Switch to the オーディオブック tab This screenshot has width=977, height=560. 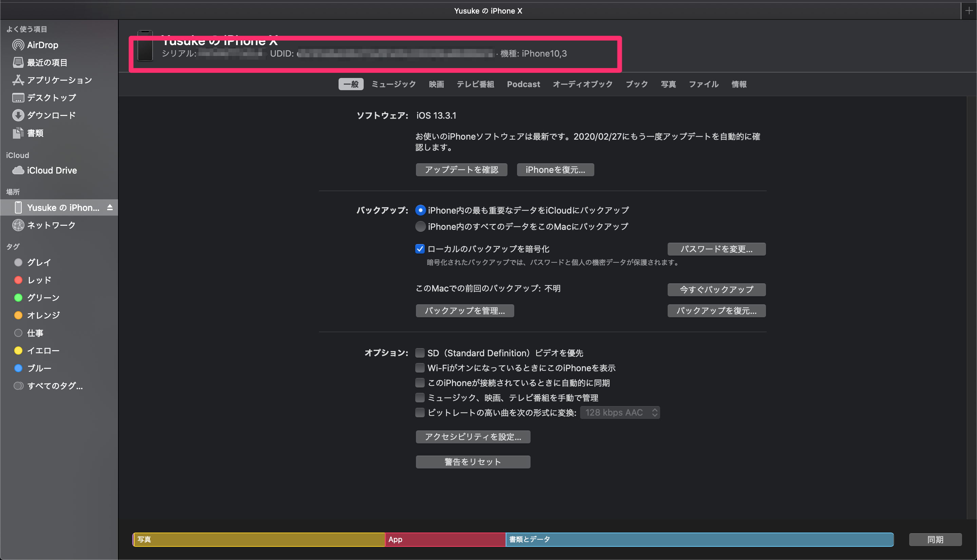pos(582,84)
